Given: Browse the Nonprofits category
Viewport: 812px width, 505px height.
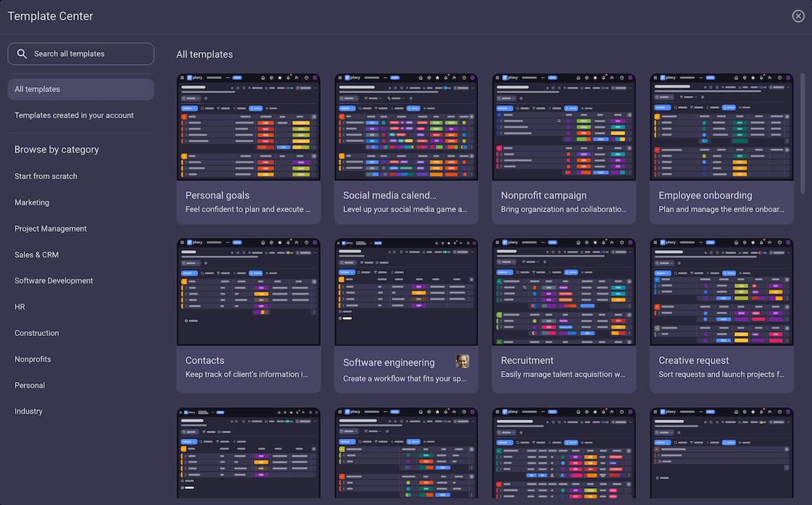Looking at the screenshot, I should click(x=33, y=360).
